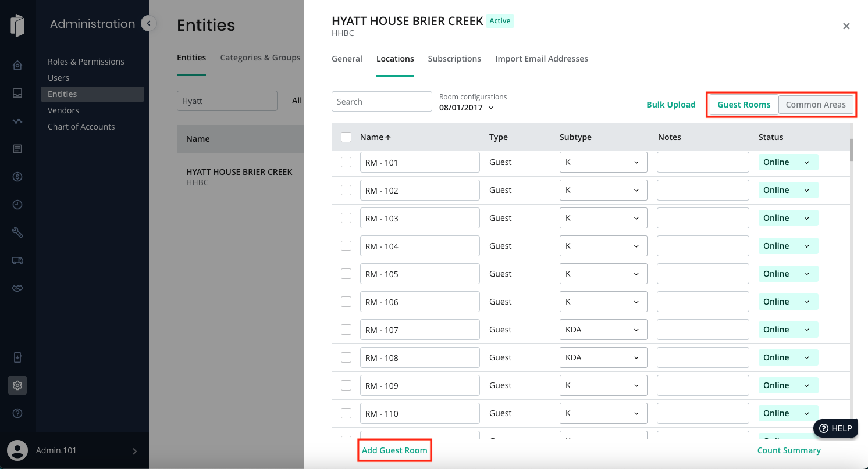The width and height of the screenshot is (868, 469).
Task: Switch to the General tab
Action: 347,59
